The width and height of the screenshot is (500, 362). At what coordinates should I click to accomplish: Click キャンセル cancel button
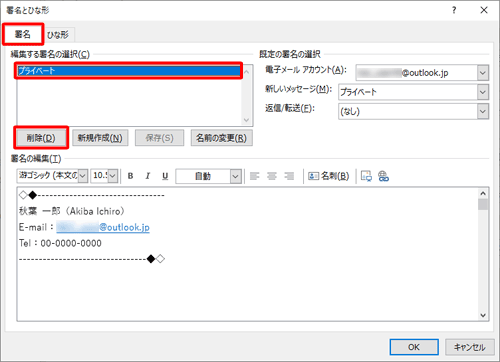coord(469,347)
